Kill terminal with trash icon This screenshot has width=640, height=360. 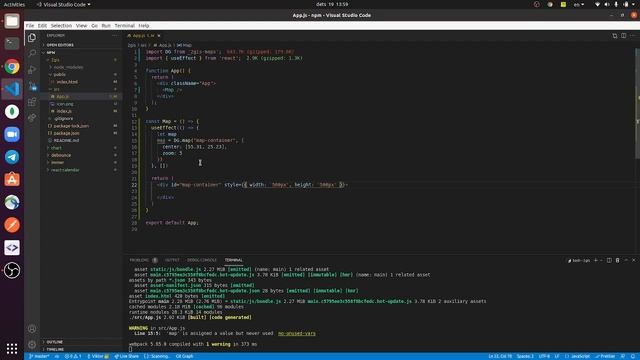[618, 260]
